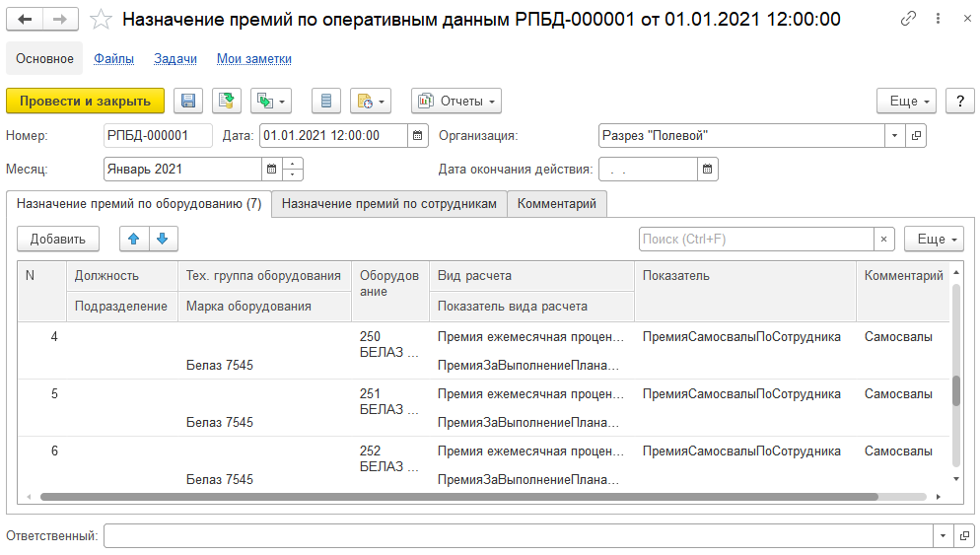Close the document form
The image size is (980, 555).
[x=967, y=19]
